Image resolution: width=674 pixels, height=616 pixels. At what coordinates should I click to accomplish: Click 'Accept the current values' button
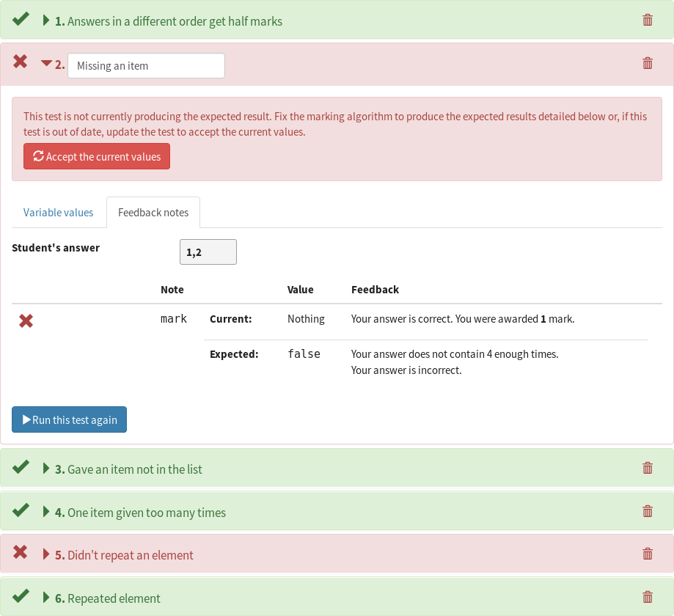click(97, 156)
